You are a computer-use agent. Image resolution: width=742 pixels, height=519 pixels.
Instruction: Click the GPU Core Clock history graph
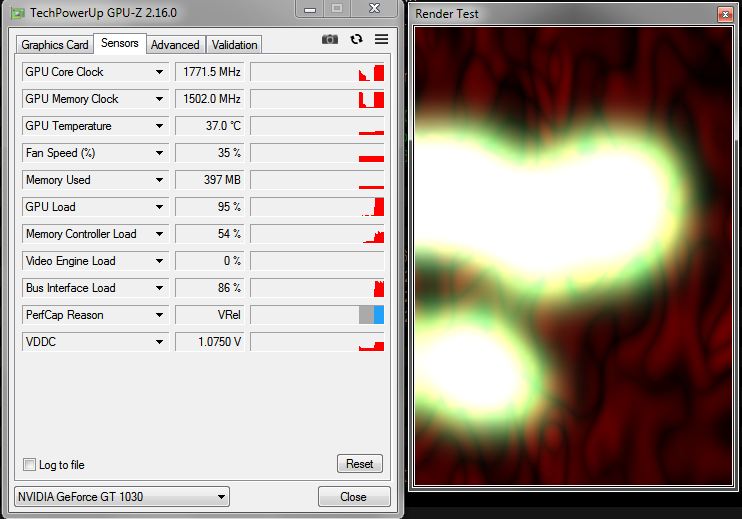(317, 72)
